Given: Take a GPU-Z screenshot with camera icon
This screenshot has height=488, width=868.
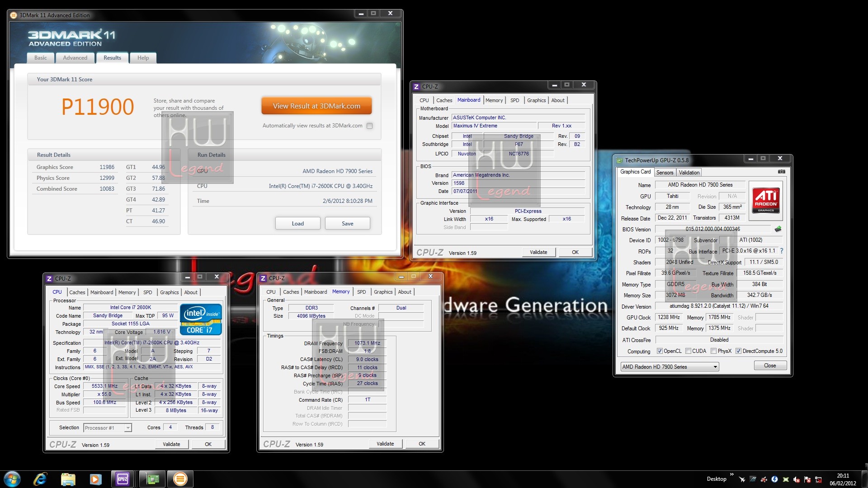Looking at the screenshot, I should coord(781,172).
